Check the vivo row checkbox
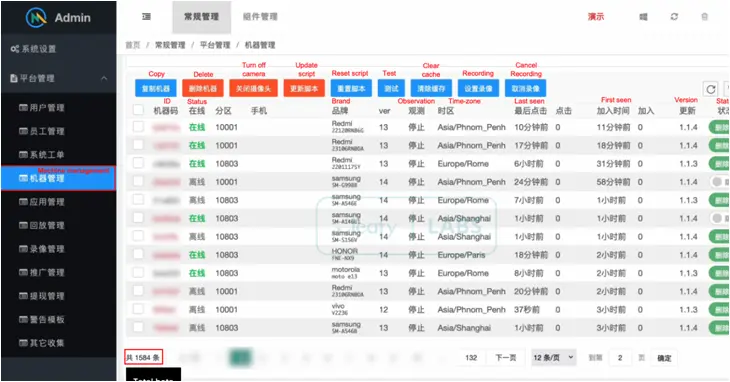The image size is (730, 382). [x=138, y=309]
